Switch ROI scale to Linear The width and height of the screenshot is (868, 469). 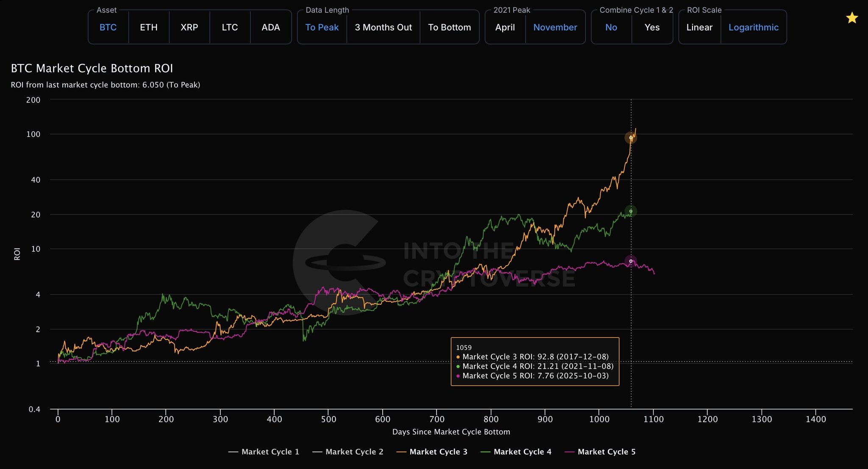[699, 28]
